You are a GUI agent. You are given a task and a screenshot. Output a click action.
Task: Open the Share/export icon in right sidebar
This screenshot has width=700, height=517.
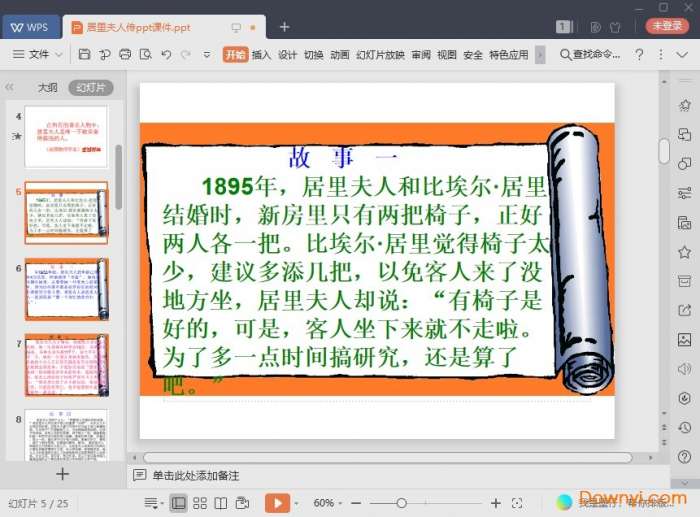[684, 310]
